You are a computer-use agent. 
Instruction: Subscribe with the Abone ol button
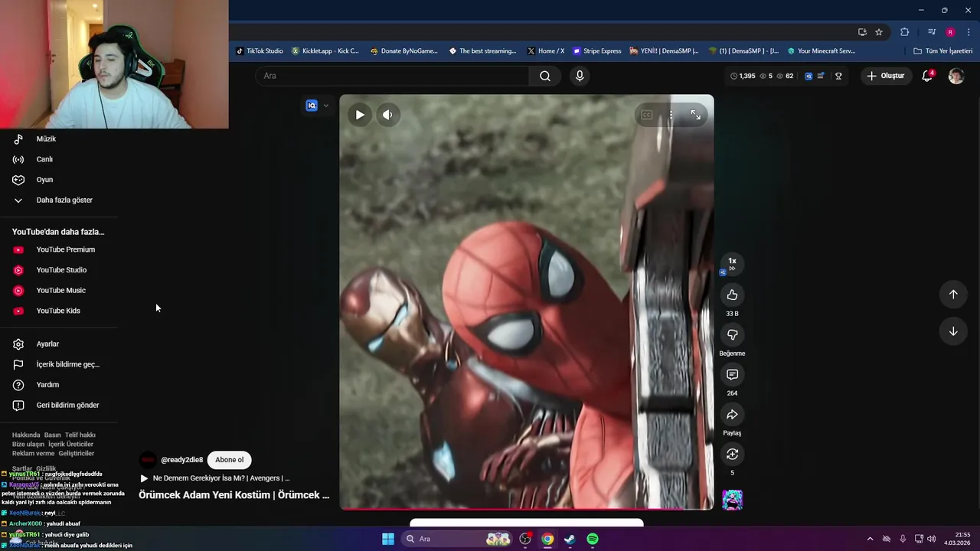tap(229, 460)
